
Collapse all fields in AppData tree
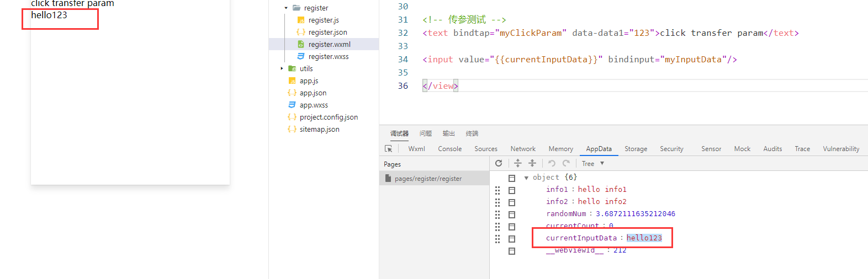point(532,163)
